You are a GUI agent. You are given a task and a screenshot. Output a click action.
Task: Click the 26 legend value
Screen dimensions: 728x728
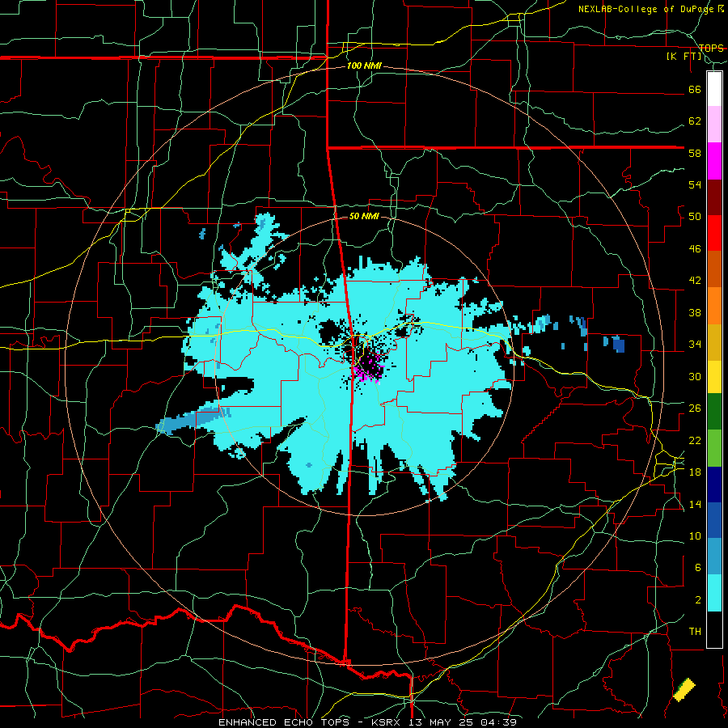pyautogui.click(x=695, y=408)
